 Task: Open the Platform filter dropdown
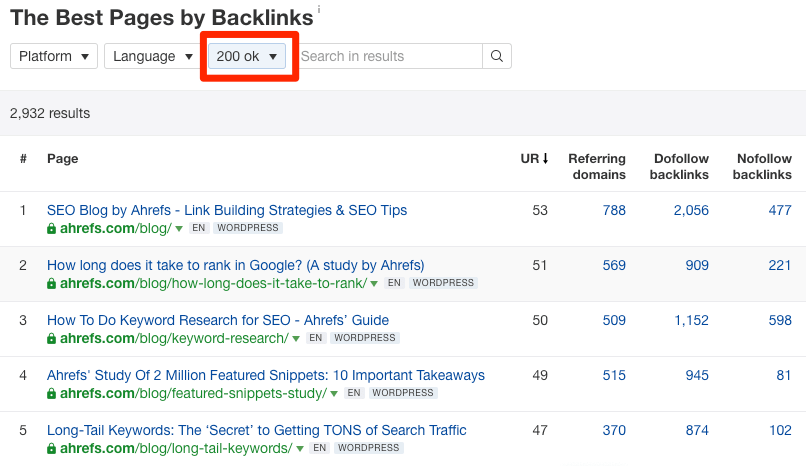(x=54, y=56)
